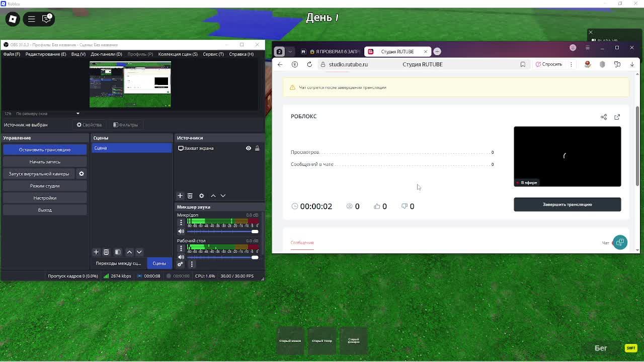This screenshot has width=644, height=362.
Task: Open the Roblox chat icon
Action: click(47, 19)
